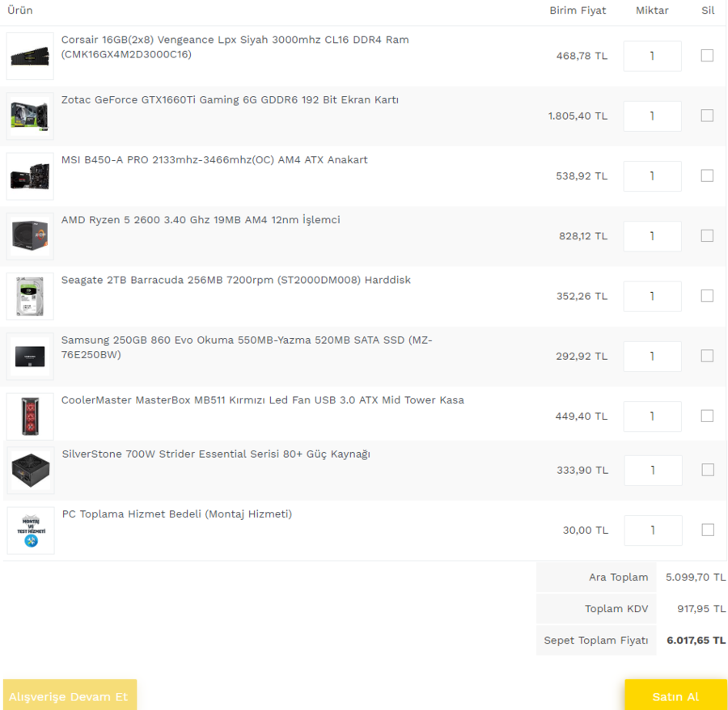Click the Miktar column header

(x=652, y=11)
